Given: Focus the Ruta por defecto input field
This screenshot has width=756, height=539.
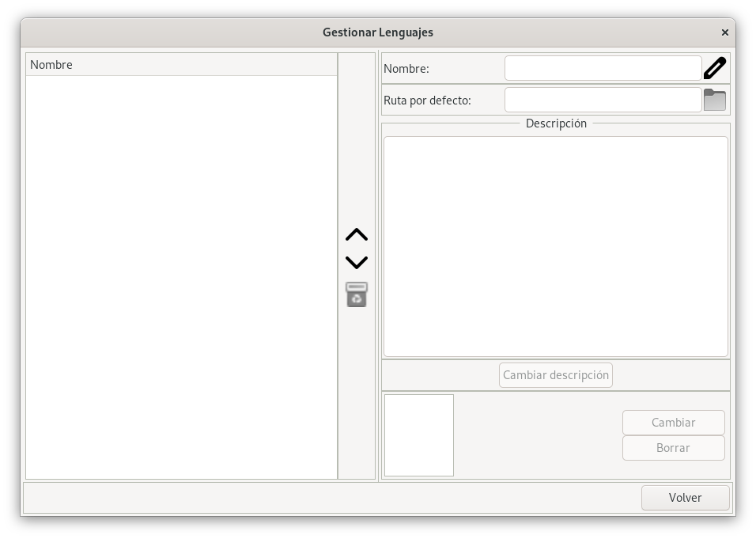Looking at the screenshot, I should pyautogui.click(x=603, y=99).
